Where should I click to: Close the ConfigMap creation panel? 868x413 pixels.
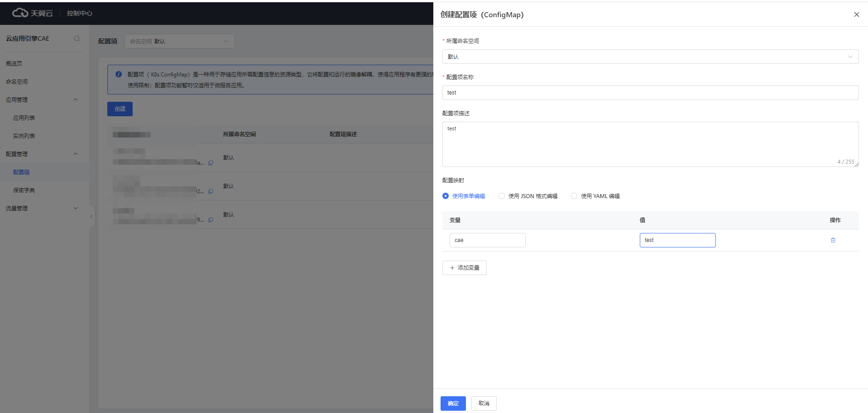click(x=856, y=14)
